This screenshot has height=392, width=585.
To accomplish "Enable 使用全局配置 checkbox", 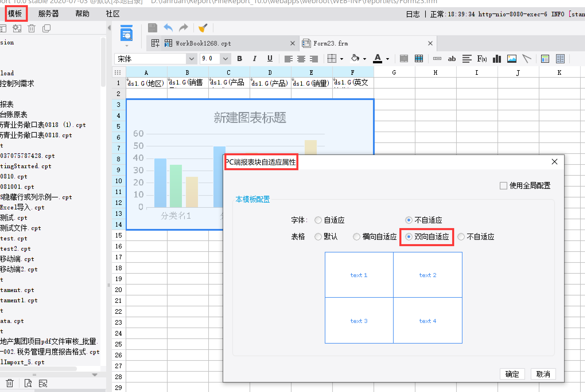I will point(503,186).
